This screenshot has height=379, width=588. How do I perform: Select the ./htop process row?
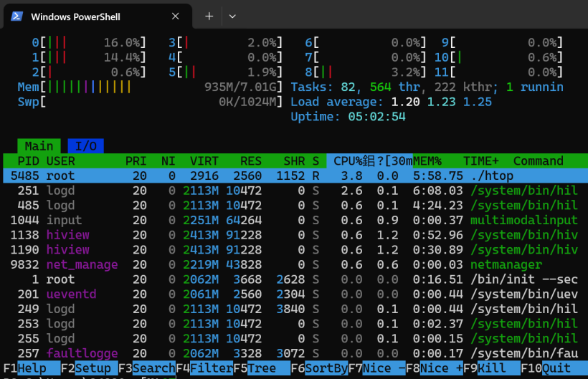click(x=295, y=176)
